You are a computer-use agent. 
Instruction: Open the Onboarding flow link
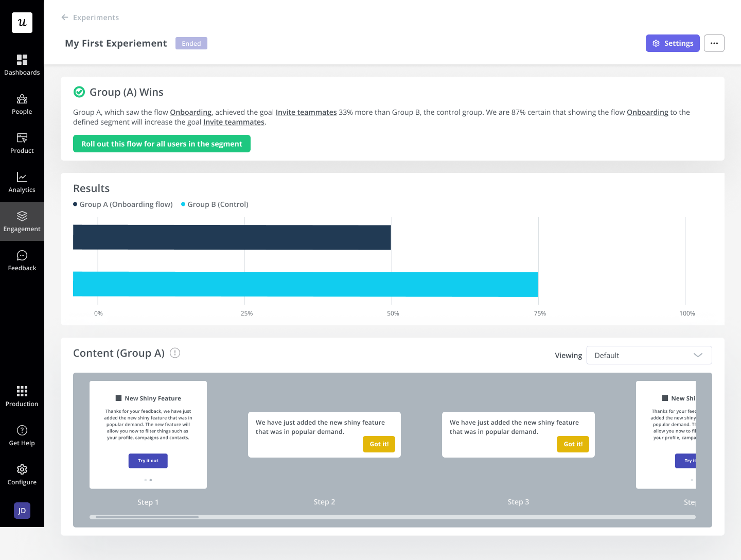[x=191, y=112]
